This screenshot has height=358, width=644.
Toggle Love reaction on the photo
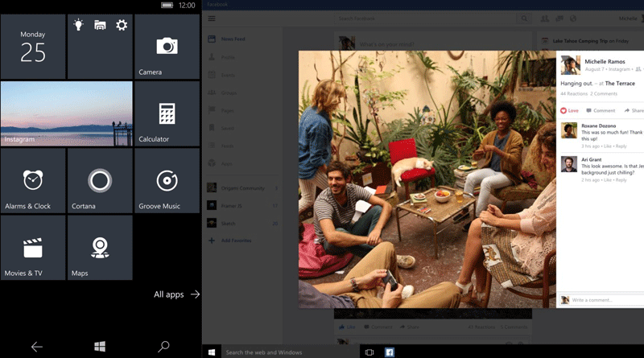[x=570, y=110]
